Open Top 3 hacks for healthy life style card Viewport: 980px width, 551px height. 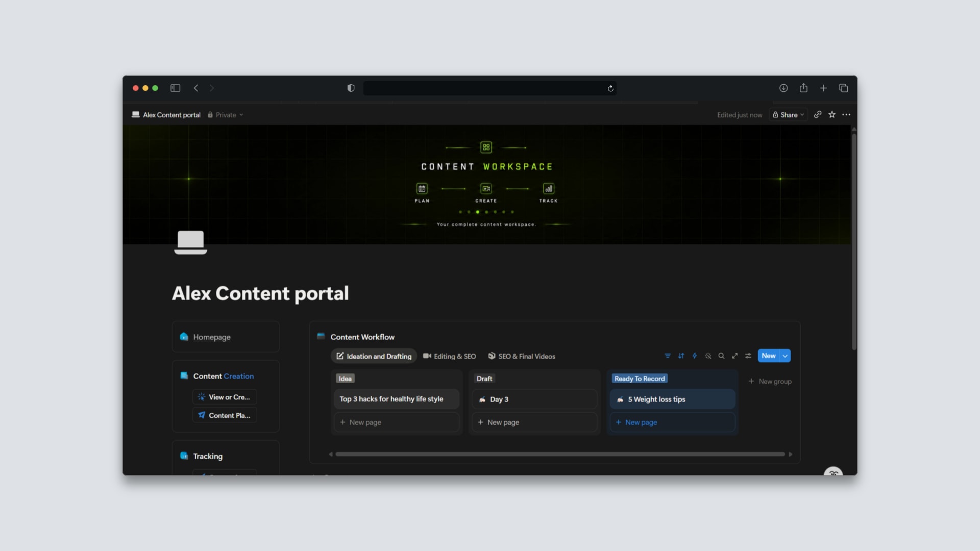point(397,399)
